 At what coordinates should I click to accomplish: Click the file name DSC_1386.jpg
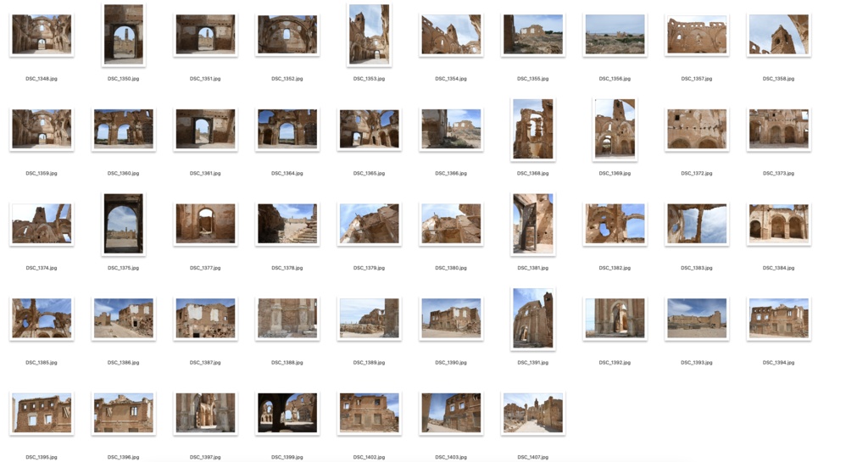124,363
